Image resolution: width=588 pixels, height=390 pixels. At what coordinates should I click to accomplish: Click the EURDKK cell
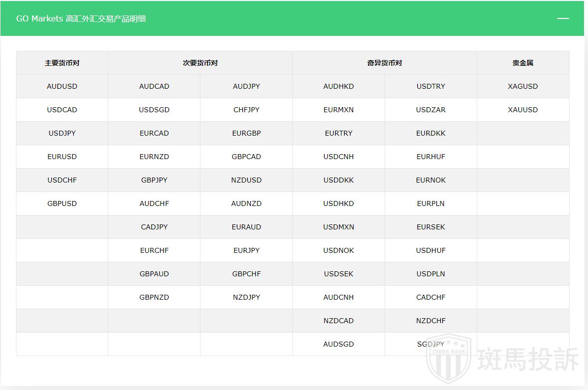[x=431, y=133]
